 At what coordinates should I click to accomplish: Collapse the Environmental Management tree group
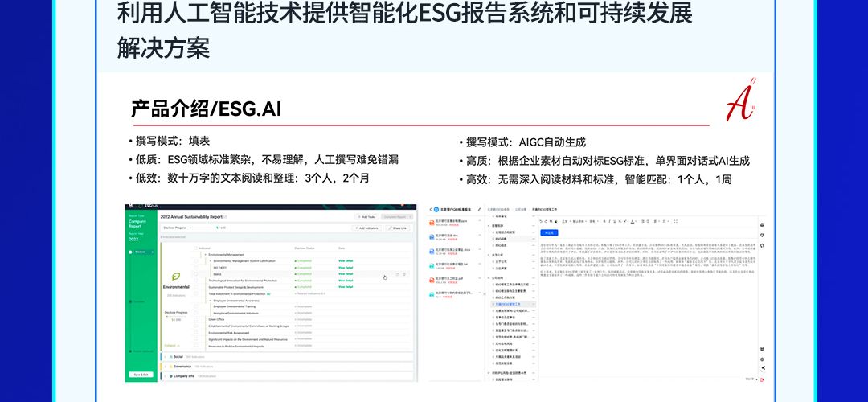[x=203, y=255]
